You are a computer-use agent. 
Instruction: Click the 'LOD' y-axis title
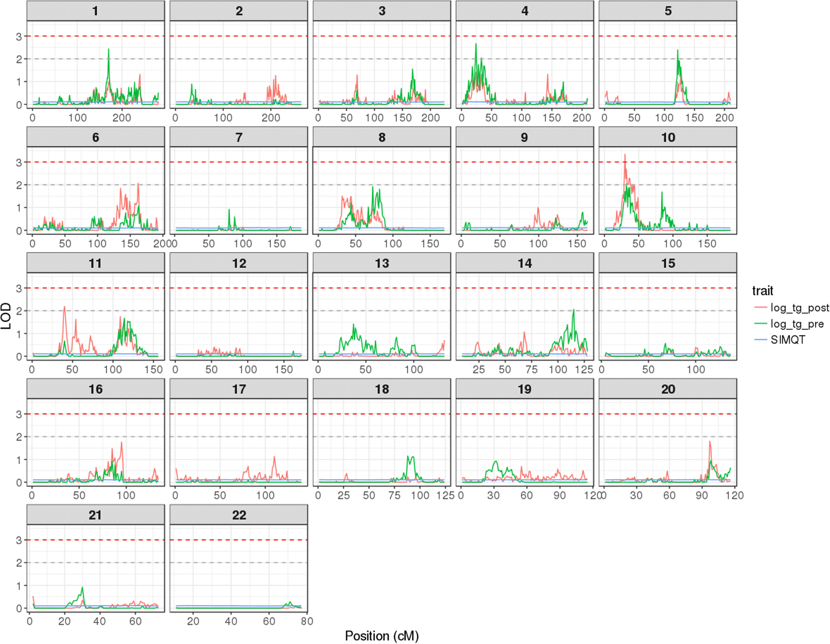[6, 316]
